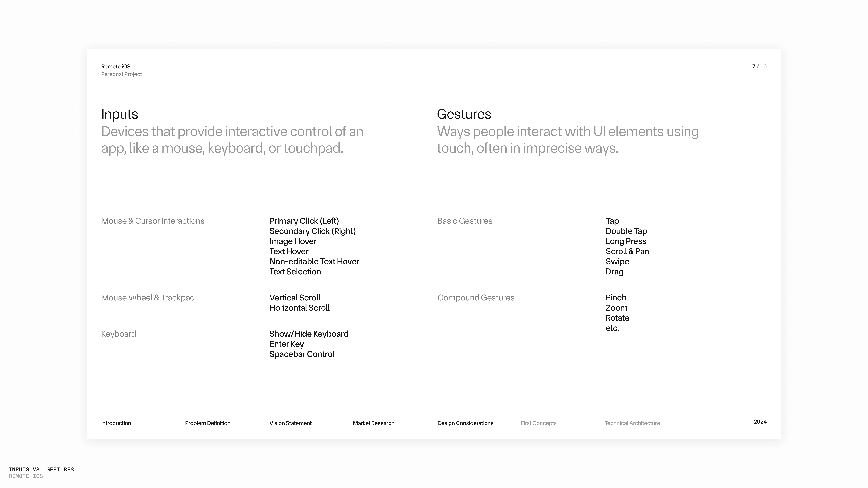
Task: Jump to First Concepts section
Action: tap(538, 423)
